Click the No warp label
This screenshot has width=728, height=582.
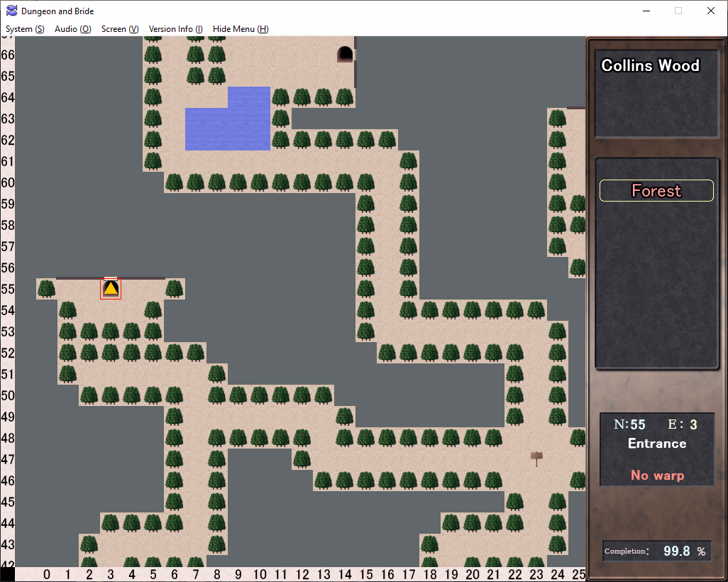pyautogui.click(x=656, y=475)
